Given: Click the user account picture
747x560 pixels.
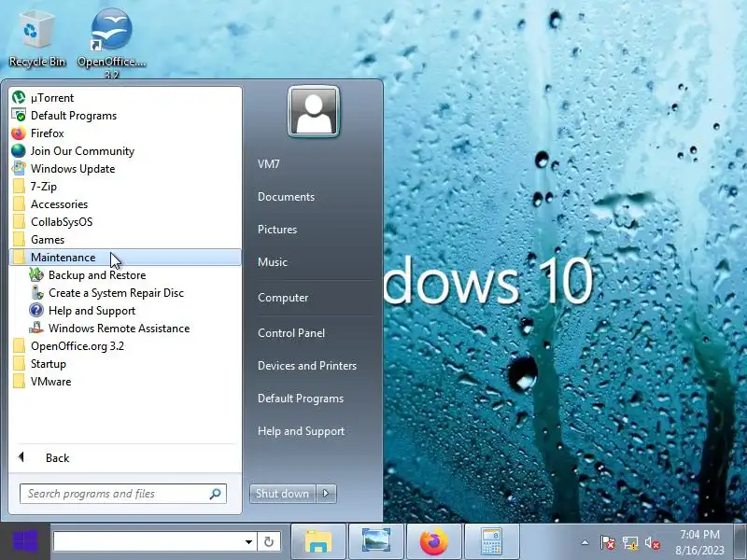Looking at the screenshot, I should tap(314, 111).
